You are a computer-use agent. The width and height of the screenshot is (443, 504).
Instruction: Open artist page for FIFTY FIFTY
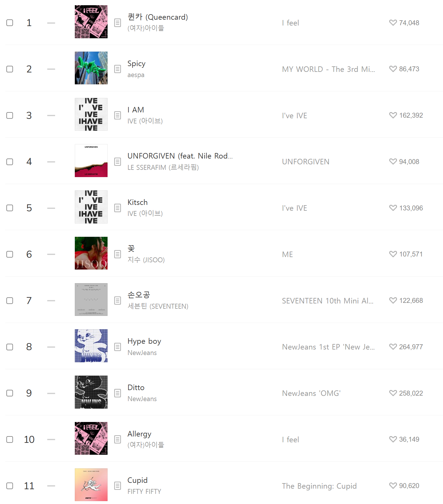coord(144,491)
